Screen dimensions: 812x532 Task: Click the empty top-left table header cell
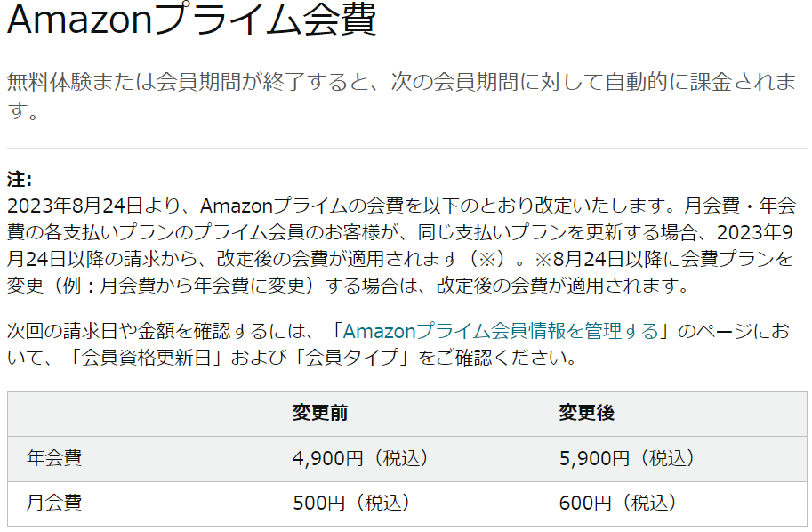tap(142, 413)
